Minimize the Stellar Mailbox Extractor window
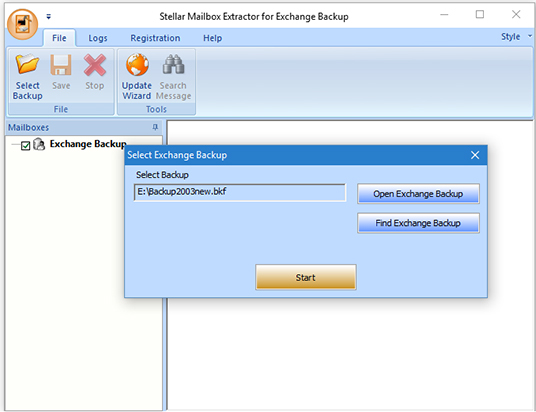The image size is (536, 412). pos(444,14)
